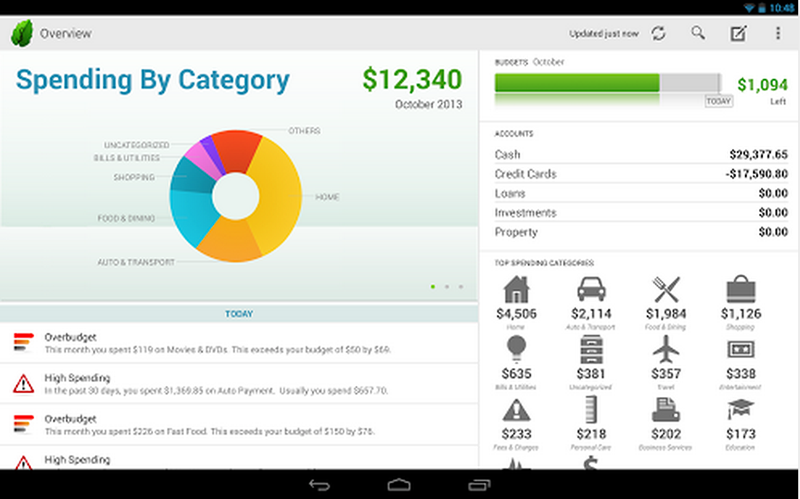800x499 pixels.
Task: Tap the Android back button
Action: tap(319, 485)
